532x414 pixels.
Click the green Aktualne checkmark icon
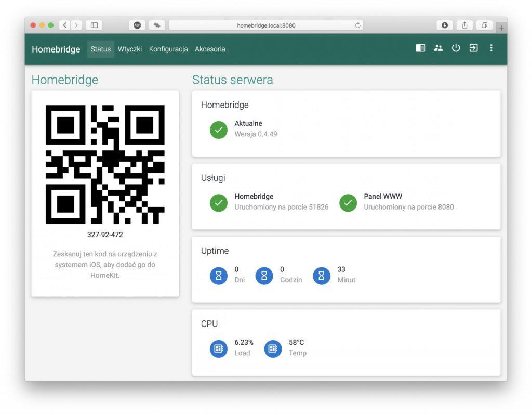tap(219, 130)
